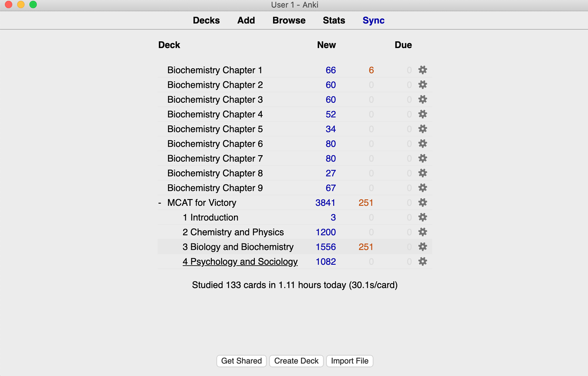Open the Add card dialog
Viewport: 588px width, 376px height.
(x=246, y=20)
